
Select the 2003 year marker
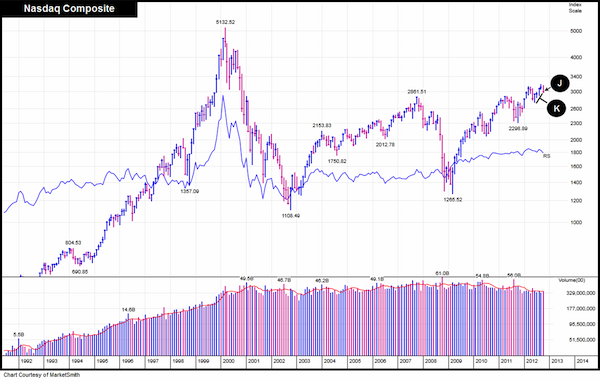tap(304, 361)
